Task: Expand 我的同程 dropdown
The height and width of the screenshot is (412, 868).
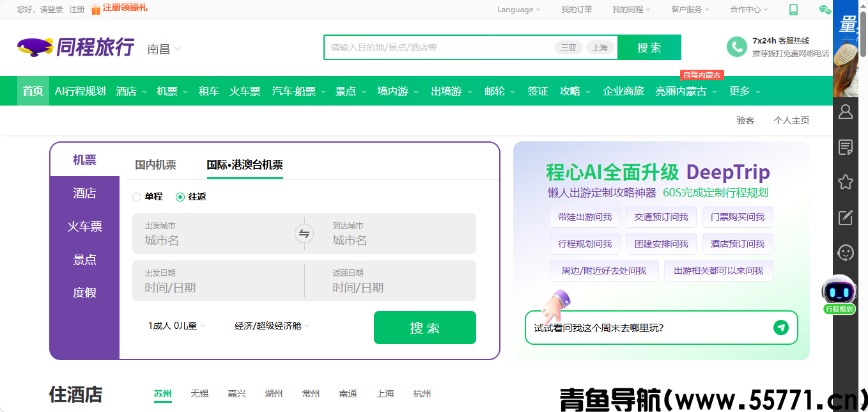Action: pyautogui.click(x=632, y=10)
